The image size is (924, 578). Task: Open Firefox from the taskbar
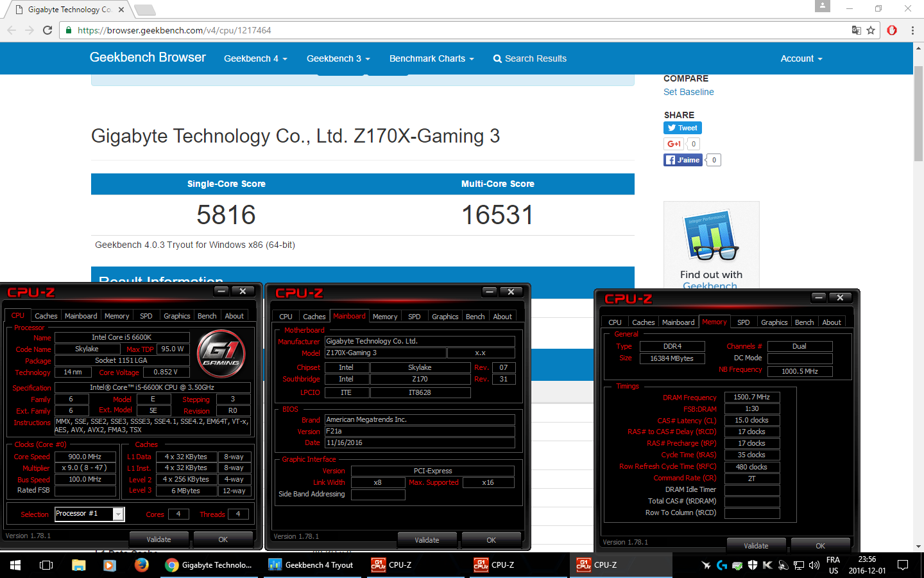tap(141, 565)
